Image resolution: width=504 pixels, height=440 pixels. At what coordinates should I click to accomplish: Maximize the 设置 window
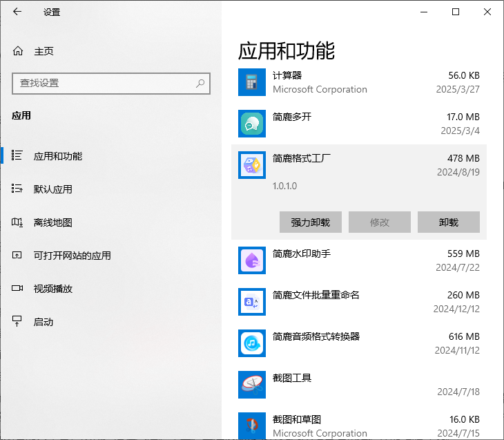(456, 12)
